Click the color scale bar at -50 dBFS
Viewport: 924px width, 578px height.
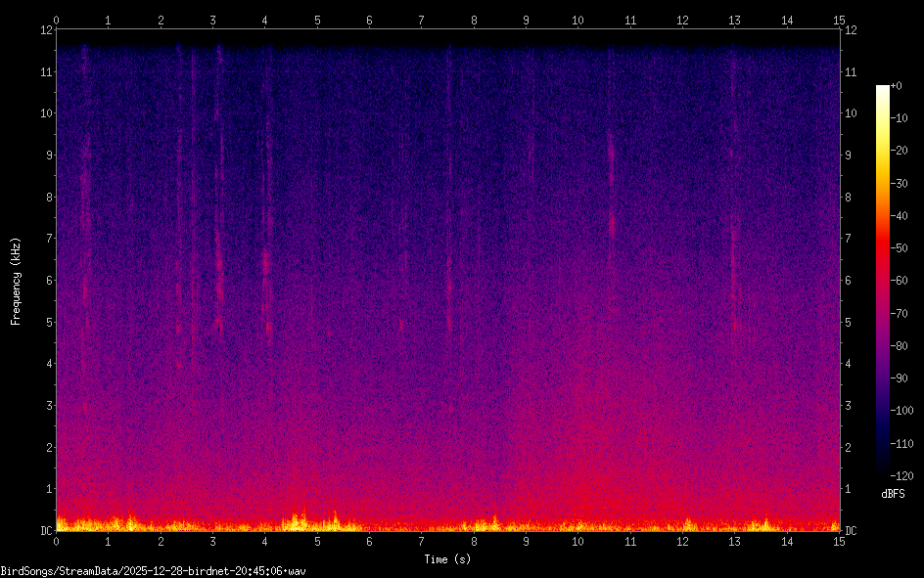pos(883,248)
